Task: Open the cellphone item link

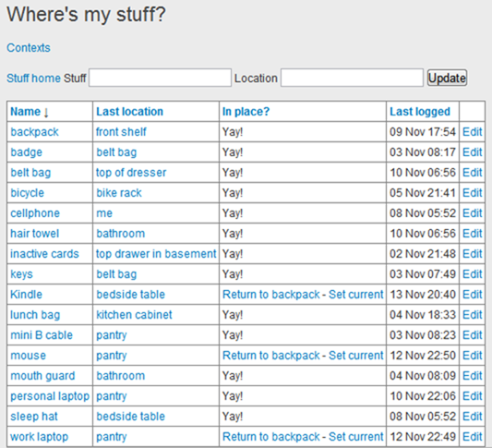Action: pyautogui.click(x=35, y=213)
